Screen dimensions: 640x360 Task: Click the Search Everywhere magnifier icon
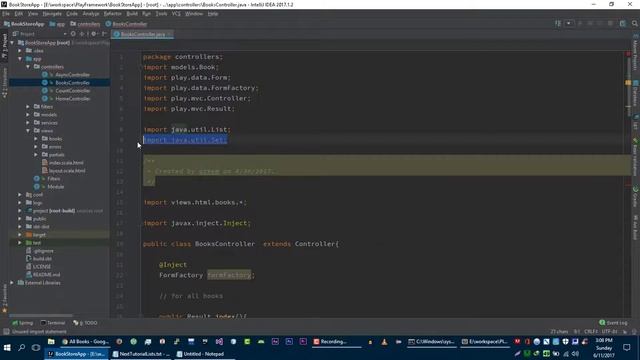[x=635, y=23]
